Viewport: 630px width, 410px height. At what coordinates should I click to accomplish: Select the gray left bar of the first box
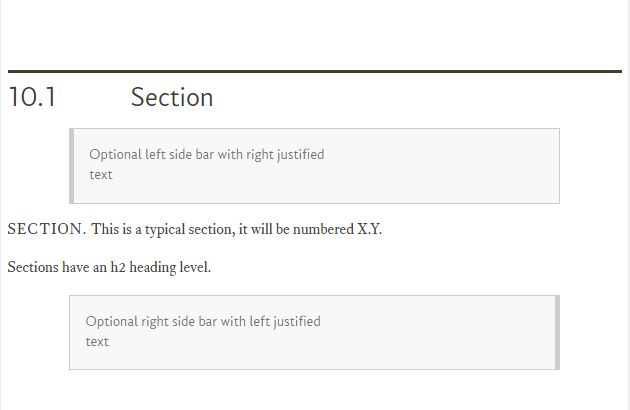click(x=72, y=166)
